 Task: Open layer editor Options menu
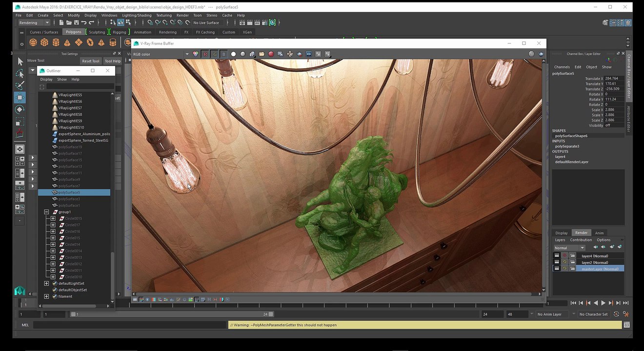(604, 240)
